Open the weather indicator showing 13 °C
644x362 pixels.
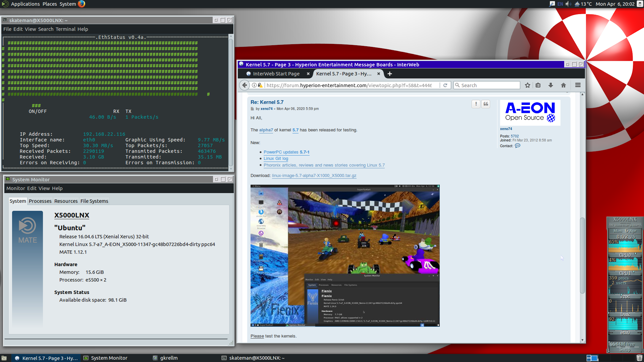(583, 4)
